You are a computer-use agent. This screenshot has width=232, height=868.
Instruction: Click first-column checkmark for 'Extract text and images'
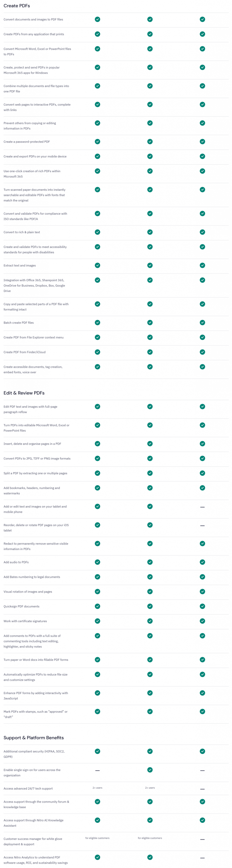point(98,265)
